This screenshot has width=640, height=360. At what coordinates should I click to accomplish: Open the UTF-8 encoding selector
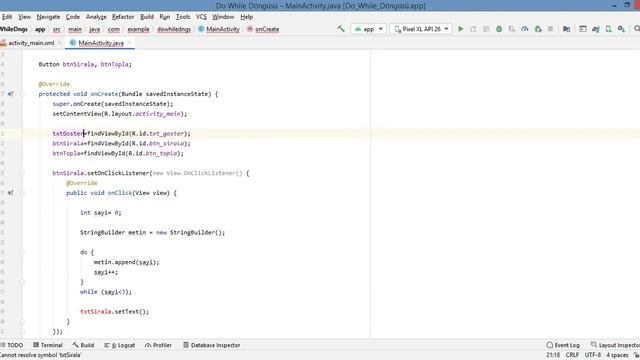(593, 355)
